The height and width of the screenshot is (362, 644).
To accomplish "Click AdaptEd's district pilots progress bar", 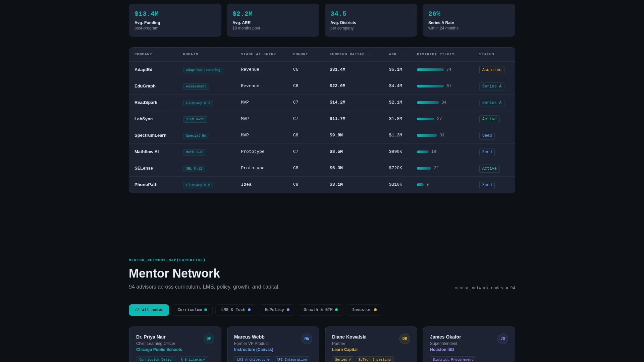I will 430,70.
